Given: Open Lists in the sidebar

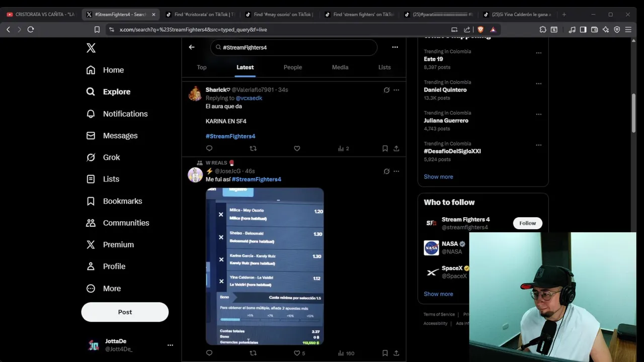Looking at the screenshot, I should [103, 179].
